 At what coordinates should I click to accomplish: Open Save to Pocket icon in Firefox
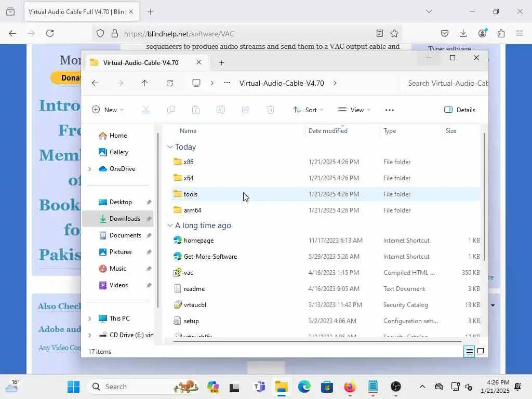point(445,33)
